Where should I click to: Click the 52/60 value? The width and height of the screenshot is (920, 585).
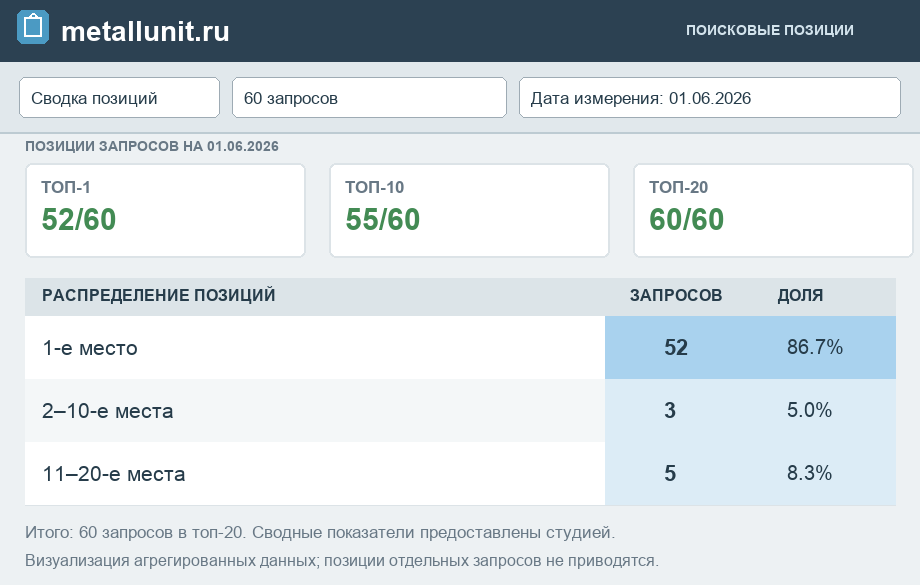(79, 220)
